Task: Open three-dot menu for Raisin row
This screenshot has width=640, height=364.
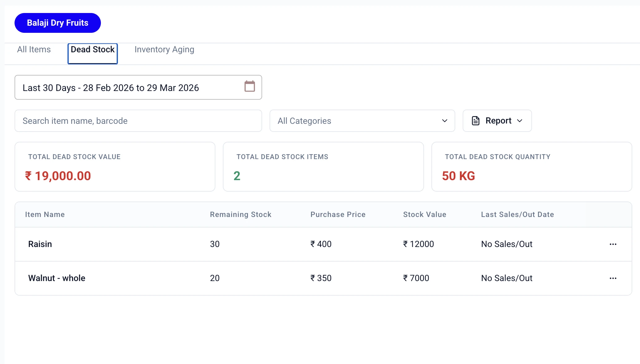Action: [x=613, y=244]
